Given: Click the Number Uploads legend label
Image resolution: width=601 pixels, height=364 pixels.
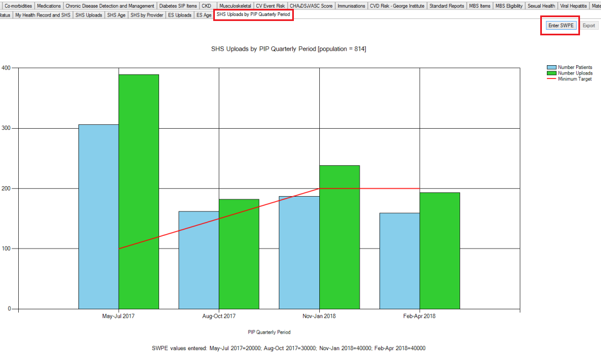Looking at the screenshot, I should 576,73.
